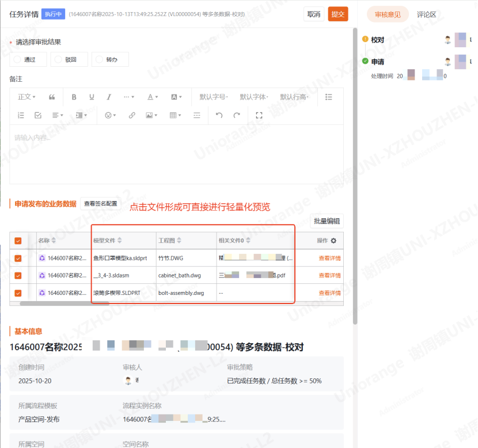Uncheck the row containing cabinet_bath.dwg
The image size is (478, 448).
coord(18,276)
